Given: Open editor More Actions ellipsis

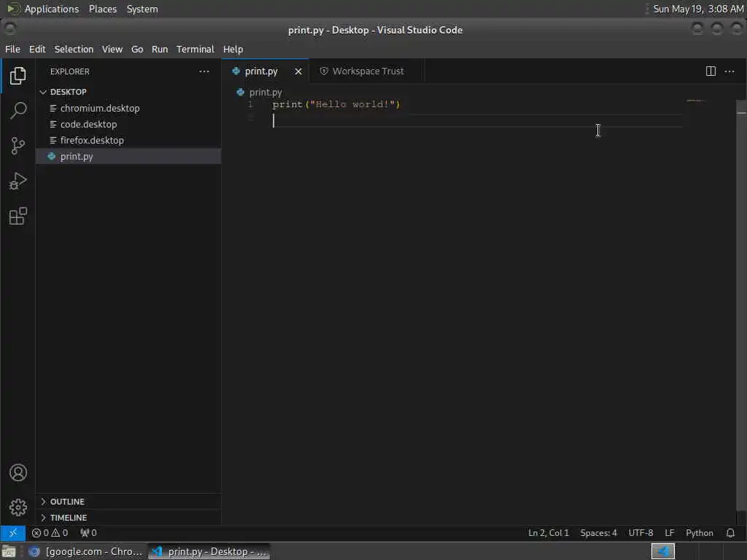Looking at the screenshot, I should (x=729, y=71).
